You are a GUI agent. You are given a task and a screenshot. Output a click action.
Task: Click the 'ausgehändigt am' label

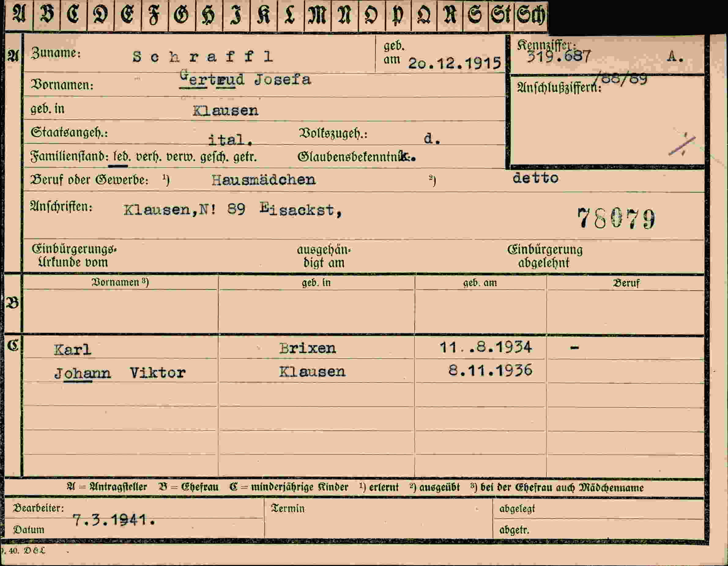[324, 256]
